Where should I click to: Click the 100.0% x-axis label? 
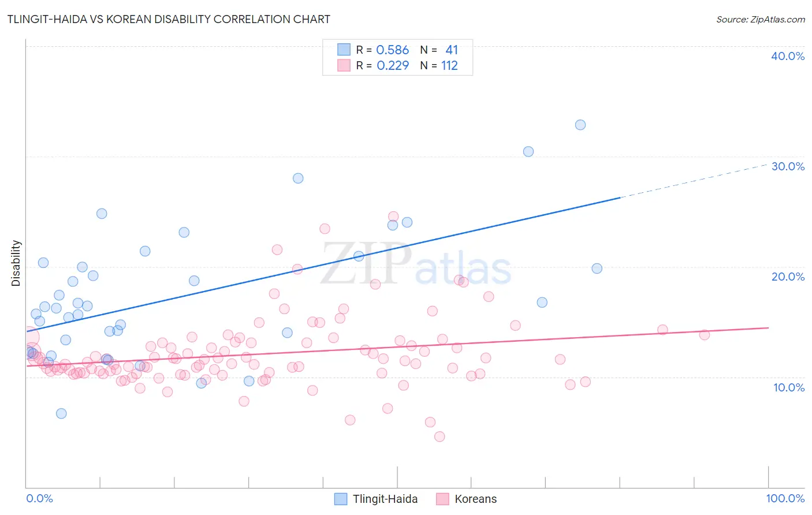tap(785, 498)
